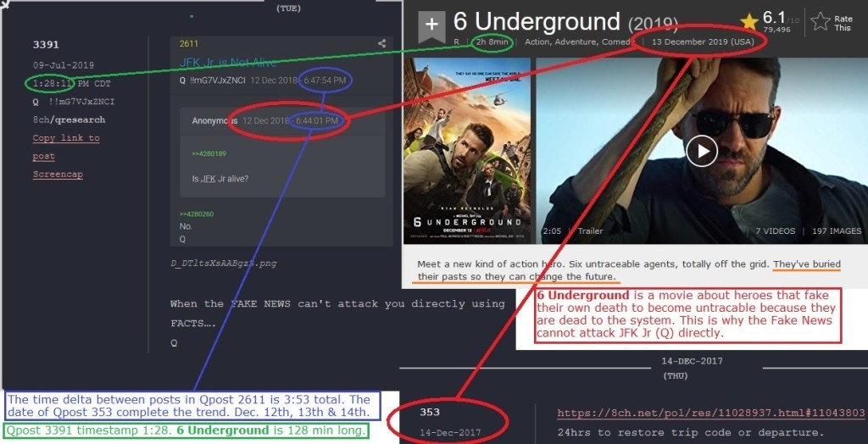This screenshot has height=444, width=868.
Task: Follow the >>4280189 reply reference
Action: (x=208, y=153)
